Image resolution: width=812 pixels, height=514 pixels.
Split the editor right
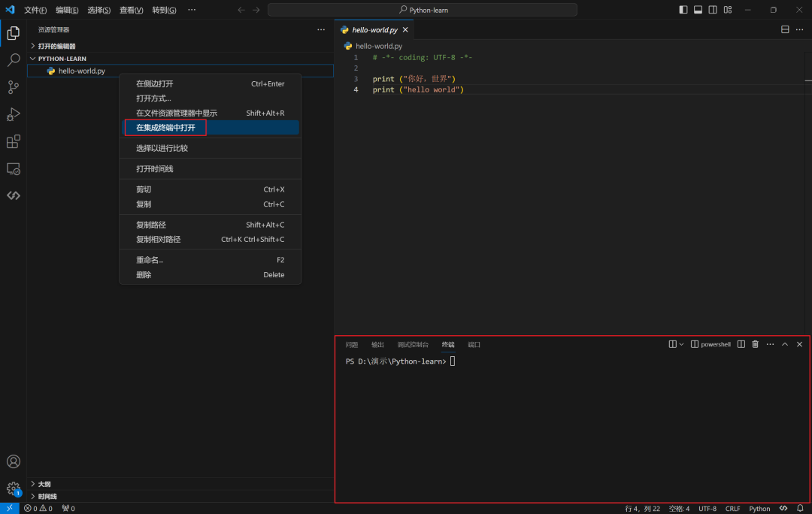coord(785,29)
